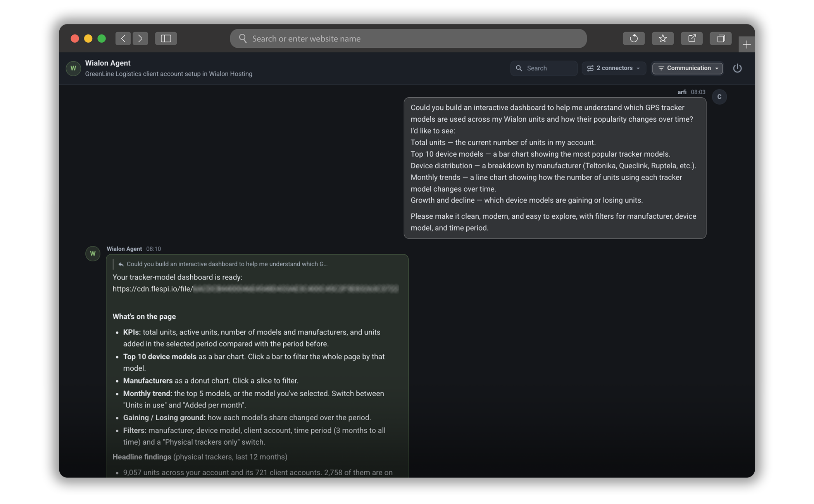This screenshot has height=504, width=814.
Task: Toggle the browser sidebar panel icon
Action: [166, 38]
